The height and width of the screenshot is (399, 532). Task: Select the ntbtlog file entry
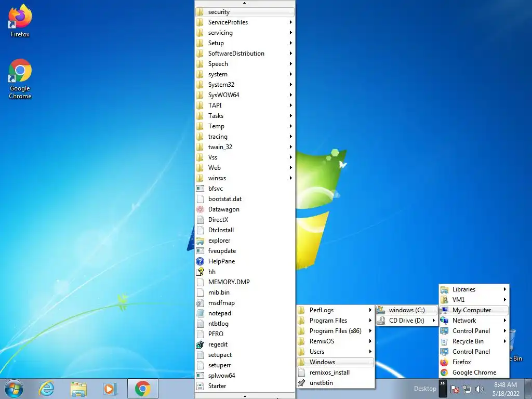(x=245, y=324)
